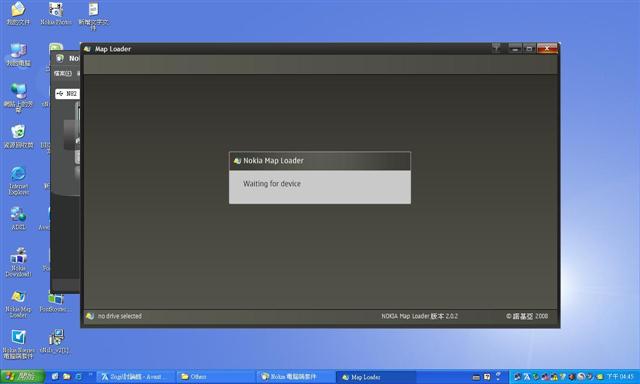Open the Nokia Map Loader desktop shortcut

[x=18, y=304]
